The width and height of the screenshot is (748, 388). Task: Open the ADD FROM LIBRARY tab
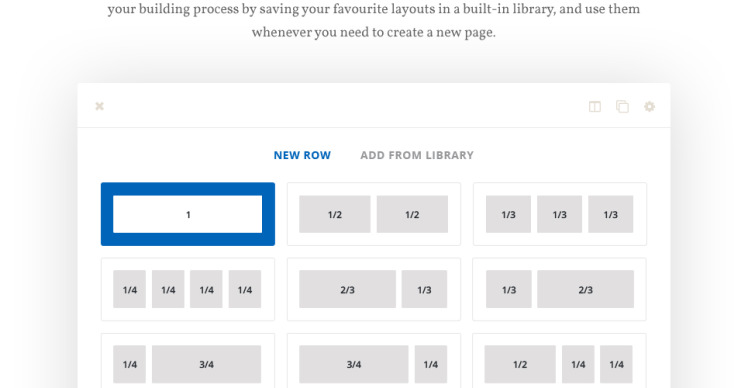417,155
